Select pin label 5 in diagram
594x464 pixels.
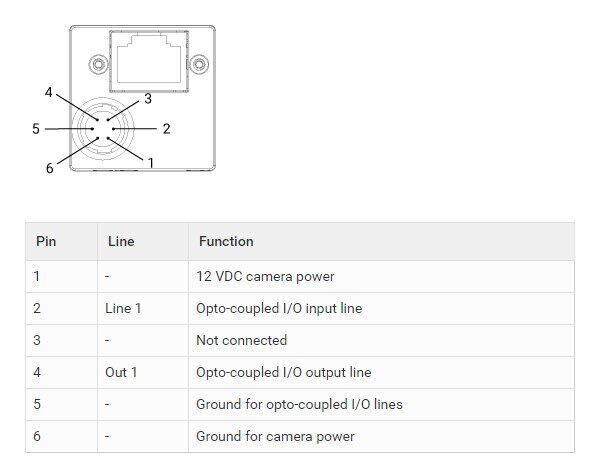click(36, 129)
